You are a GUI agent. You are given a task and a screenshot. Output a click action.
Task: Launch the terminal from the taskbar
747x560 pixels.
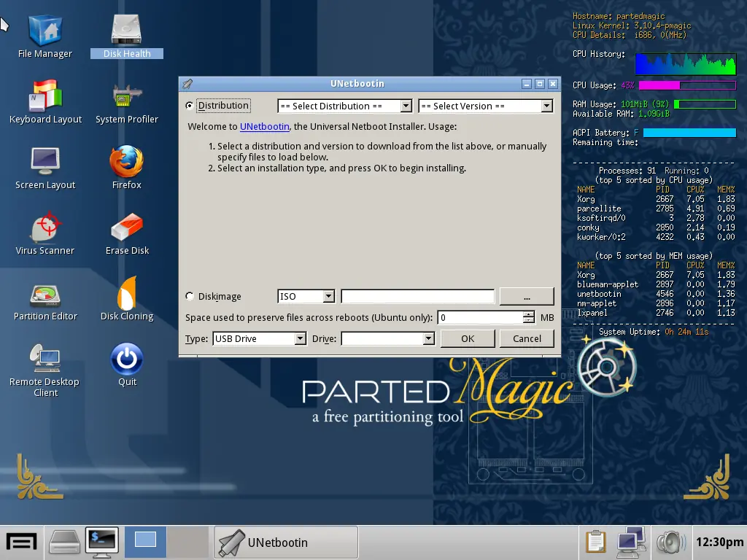102,542
